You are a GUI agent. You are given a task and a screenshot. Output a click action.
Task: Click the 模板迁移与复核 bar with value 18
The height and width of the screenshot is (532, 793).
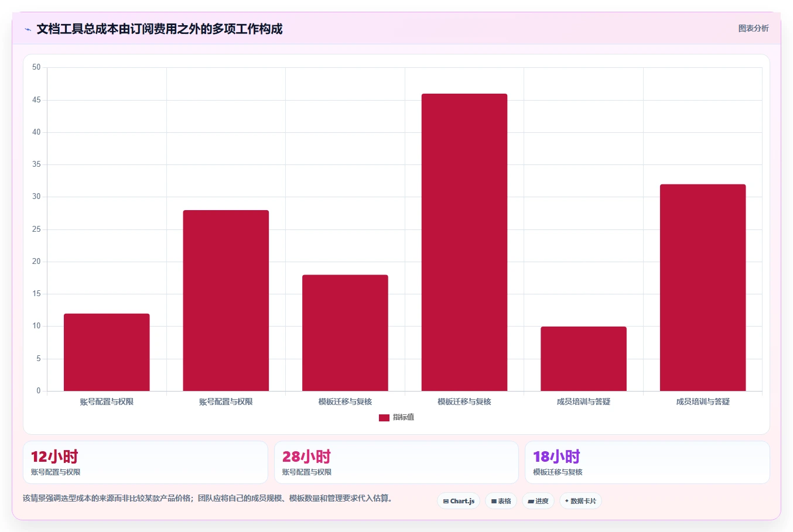(345, 333)
